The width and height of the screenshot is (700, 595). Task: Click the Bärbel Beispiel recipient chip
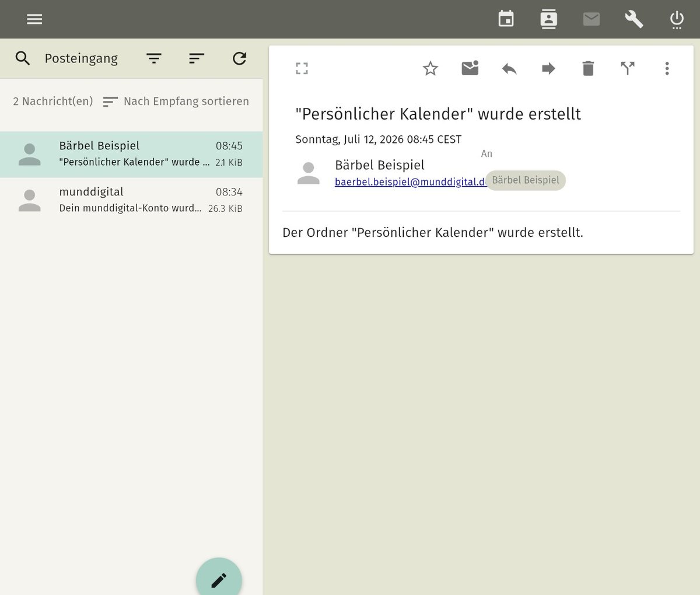pyautogui.click(x=526, y=180)
